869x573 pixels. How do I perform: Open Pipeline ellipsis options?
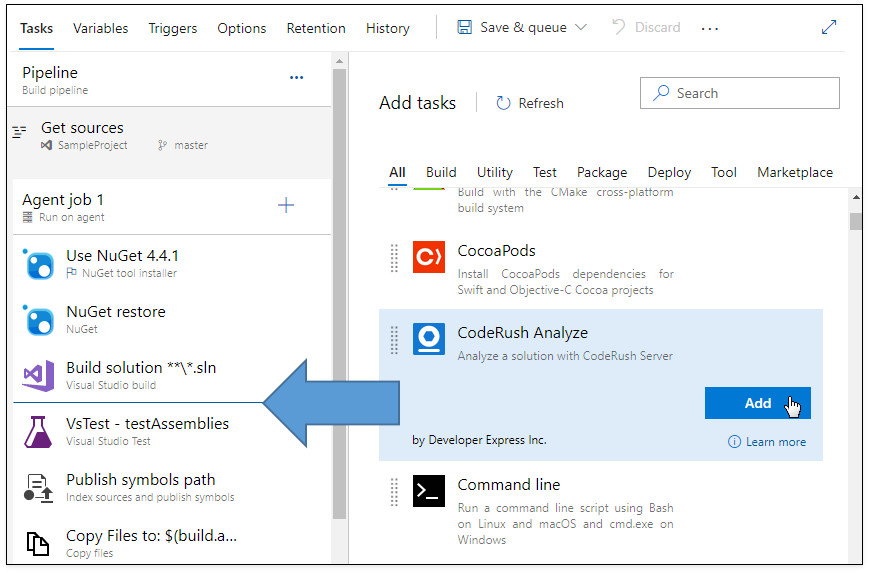tap(297, 78)
